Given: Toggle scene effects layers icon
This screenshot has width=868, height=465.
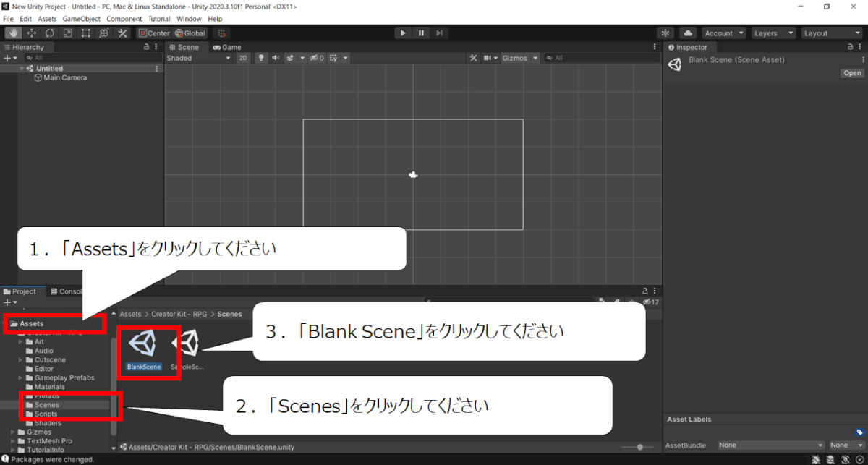Looking at the screenshot, I should click(x=290, y=58).
